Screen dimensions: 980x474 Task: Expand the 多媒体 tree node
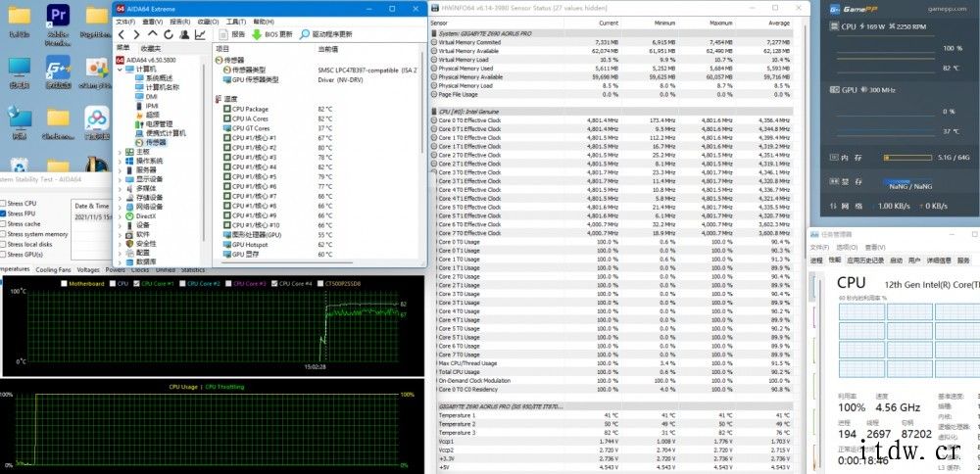[120, 189]
